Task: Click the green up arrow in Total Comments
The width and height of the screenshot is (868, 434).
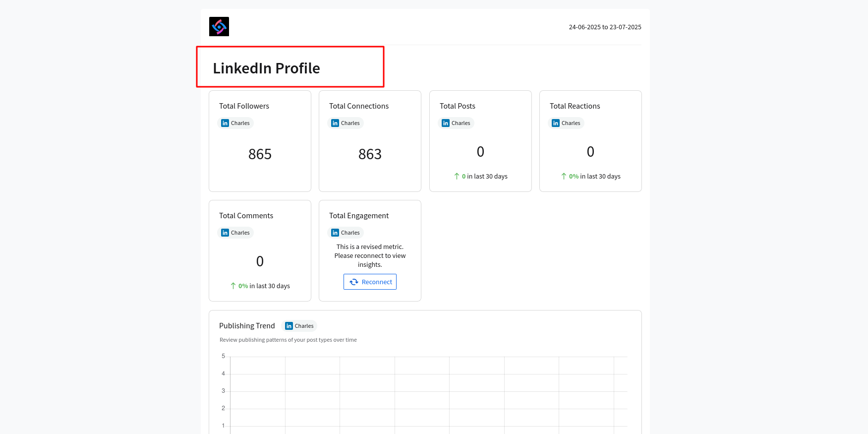Action: tap(233, 286)
